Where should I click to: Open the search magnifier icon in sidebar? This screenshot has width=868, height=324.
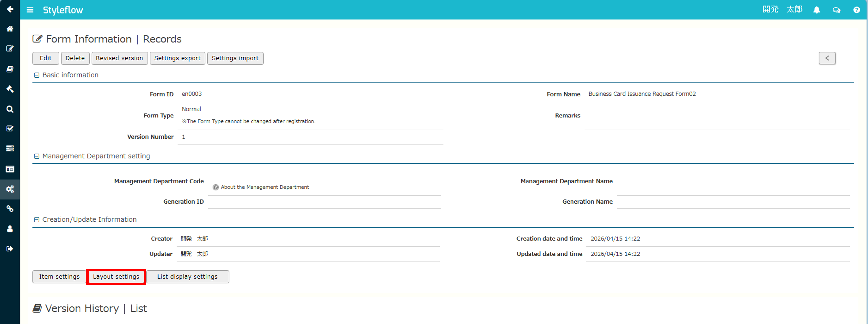coord(10,109)
